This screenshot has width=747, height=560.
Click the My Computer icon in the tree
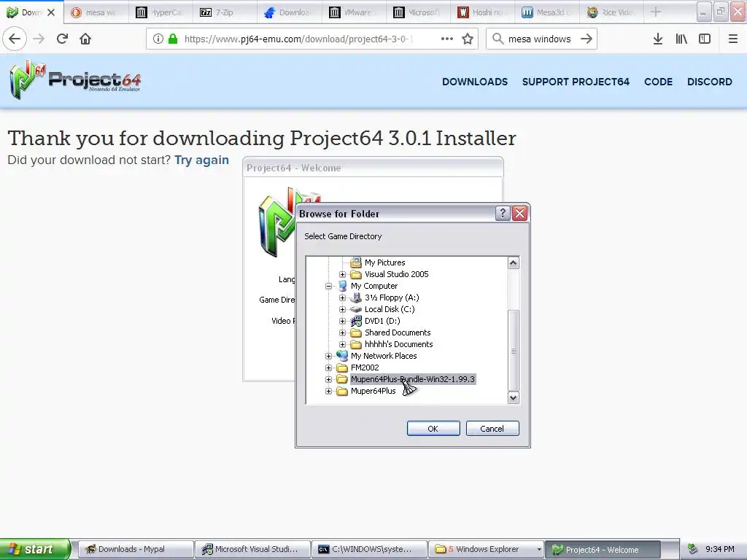click(342, 286)
